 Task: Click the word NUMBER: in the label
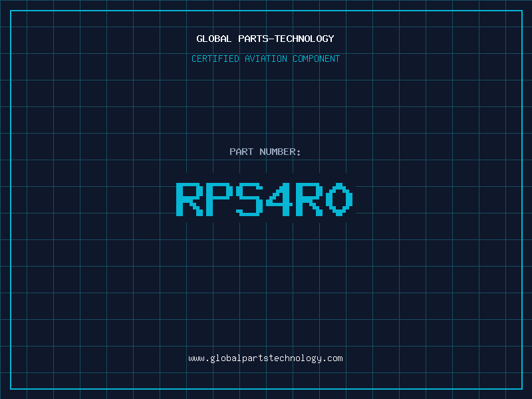(x=280, y=152)
